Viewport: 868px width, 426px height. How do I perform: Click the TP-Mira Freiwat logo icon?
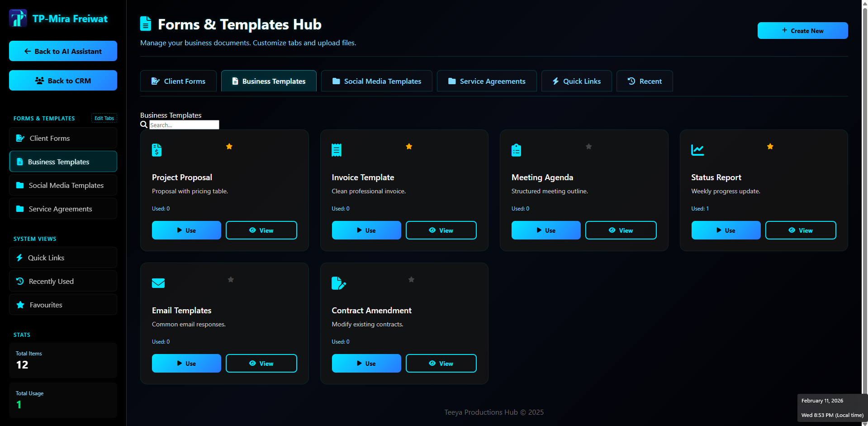[18, 18]
